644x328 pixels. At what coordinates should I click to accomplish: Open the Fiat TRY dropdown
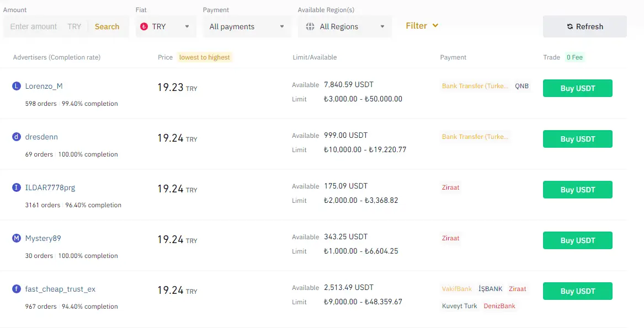(164, 26)
